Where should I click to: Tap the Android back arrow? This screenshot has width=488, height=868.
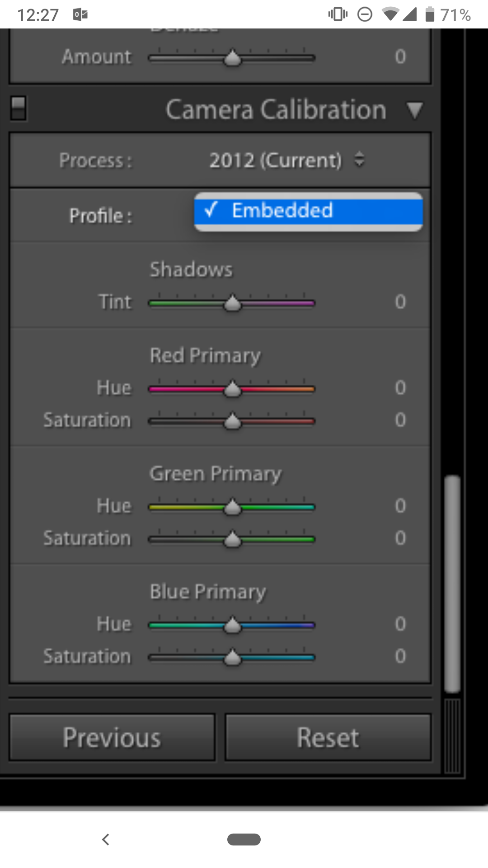(x=106, y=840)
